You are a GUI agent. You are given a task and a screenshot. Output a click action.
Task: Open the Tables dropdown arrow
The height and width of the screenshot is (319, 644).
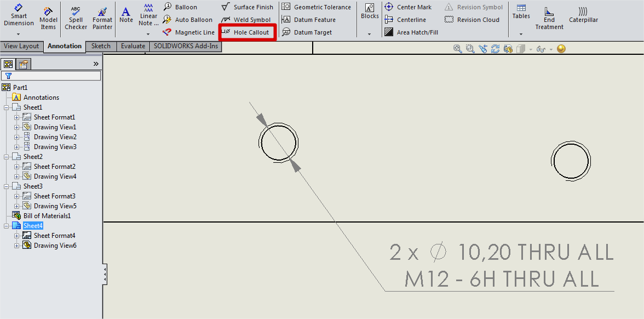click(x=521, y=35)
